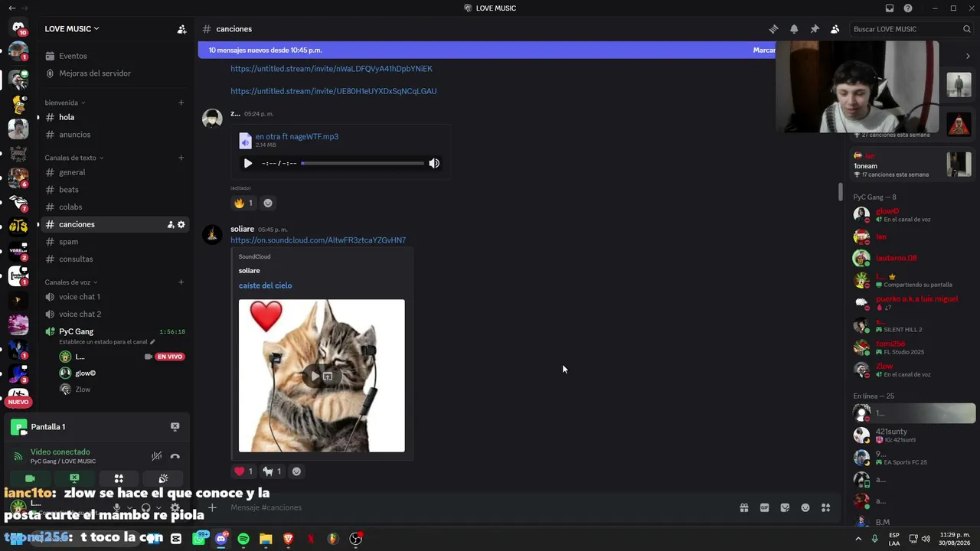Screen dimensions: 980x551
Task: Open the apps launcher in message bar
Action: pos(825,507)
